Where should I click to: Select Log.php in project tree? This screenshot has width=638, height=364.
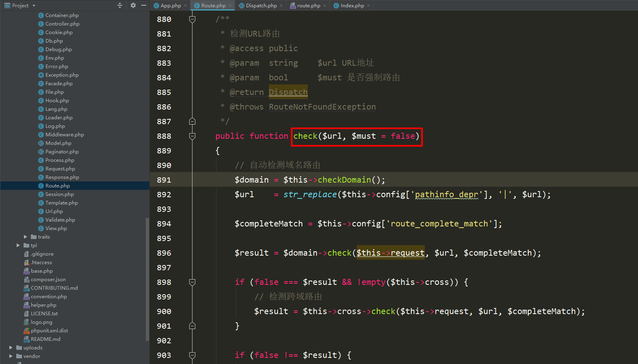pos(55,126)
